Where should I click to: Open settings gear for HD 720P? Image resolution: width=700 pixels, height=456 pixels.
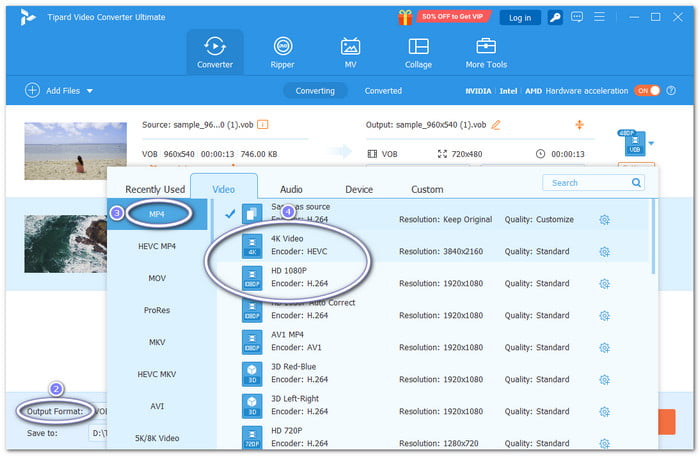click(604, 443)
